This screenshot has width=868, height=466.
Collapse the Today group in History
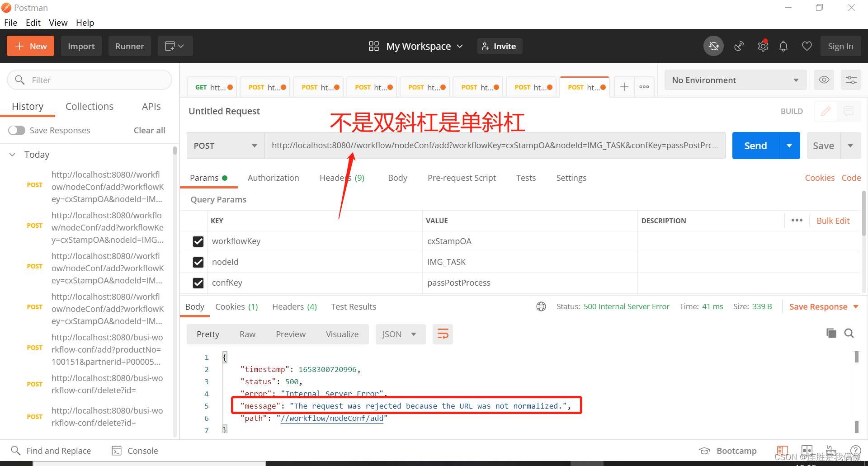[12, 154]
